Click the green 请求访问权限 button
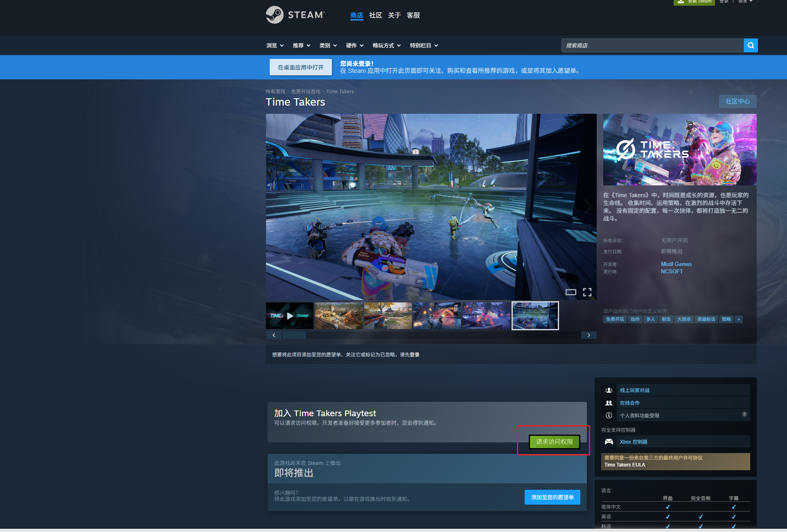 pos(554,442)
